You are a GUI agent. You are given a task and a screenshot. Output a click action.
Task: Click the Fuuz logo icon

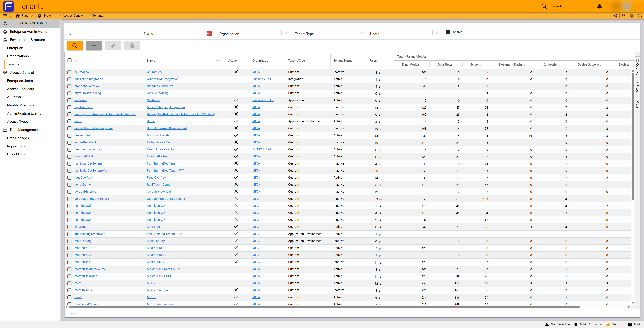(x=9, y=6)
